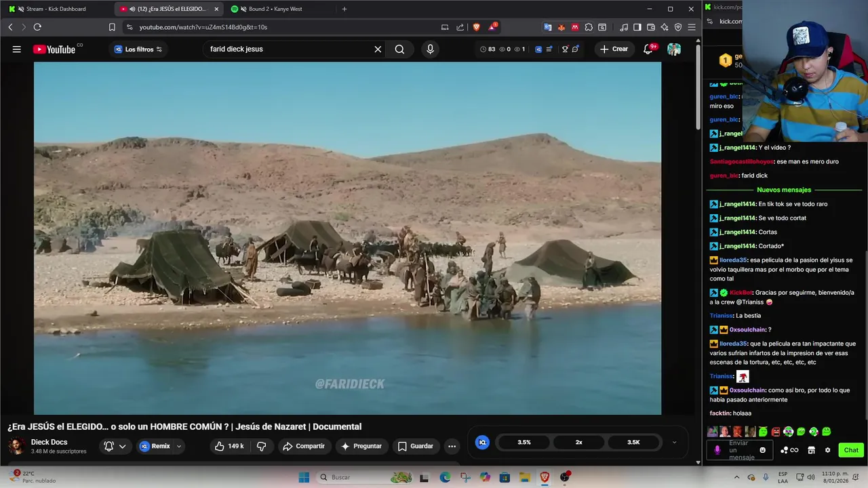The height and width of the screenshot is (488, 868).
Task: Open the YouTube notifications bell with 9+ badge
Action: tap(649, 49)
